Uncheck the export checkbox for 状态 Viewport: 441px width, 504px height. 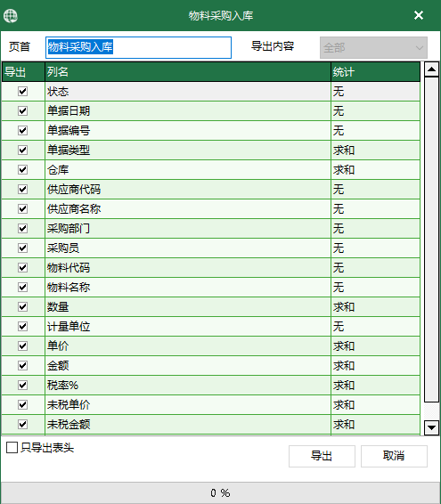[x=22, y=92]
